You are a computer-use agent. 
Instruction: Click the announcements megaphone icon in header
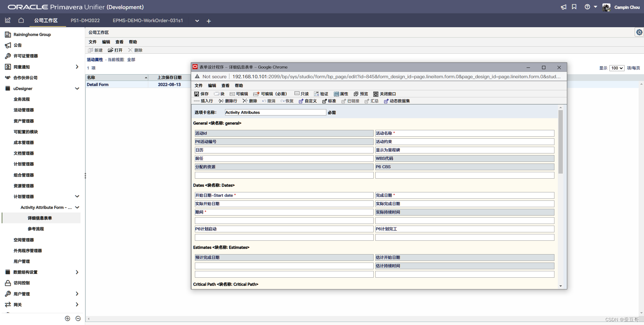tap(563, 7)
